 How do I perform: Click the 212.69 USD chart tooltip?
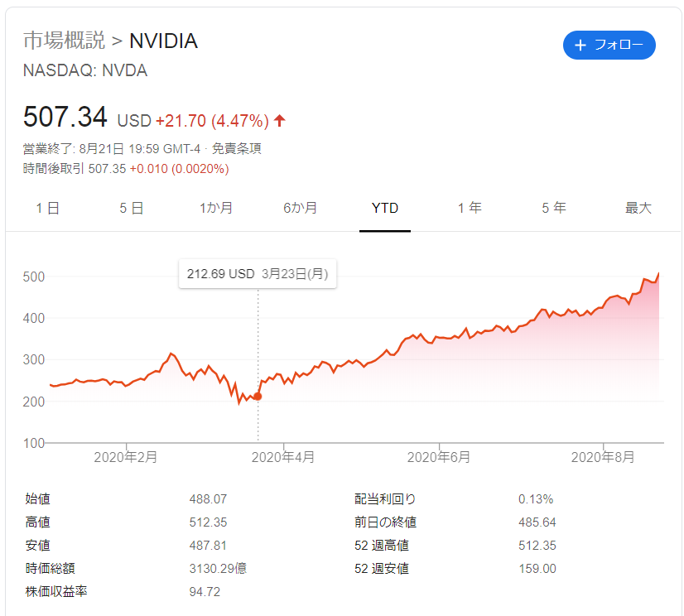tap(258, 274)
